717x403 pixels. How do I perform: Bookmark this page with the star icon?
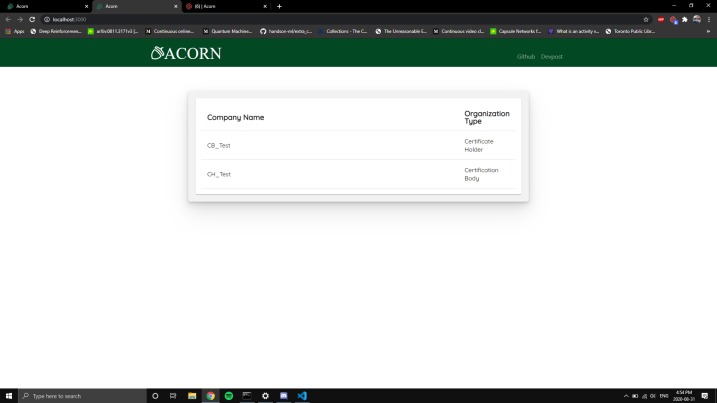click(x=646, y=20)
